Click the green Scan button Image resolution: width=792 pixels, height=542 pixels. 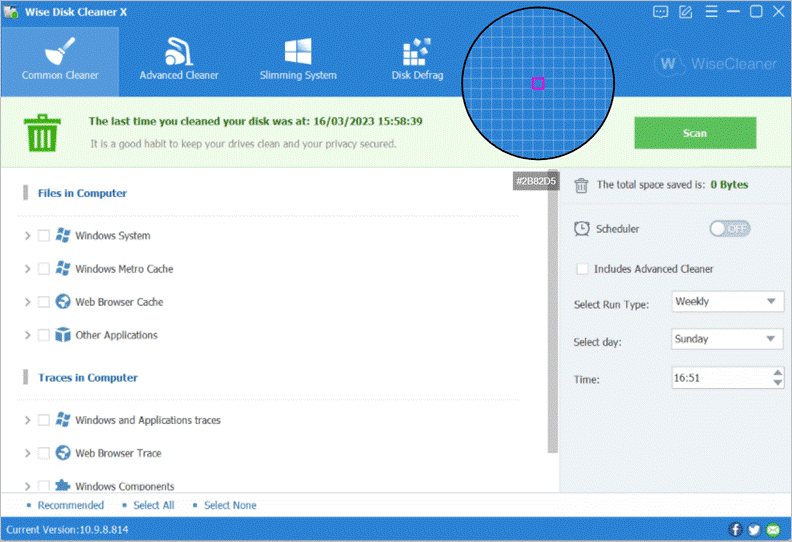[695, 133]
